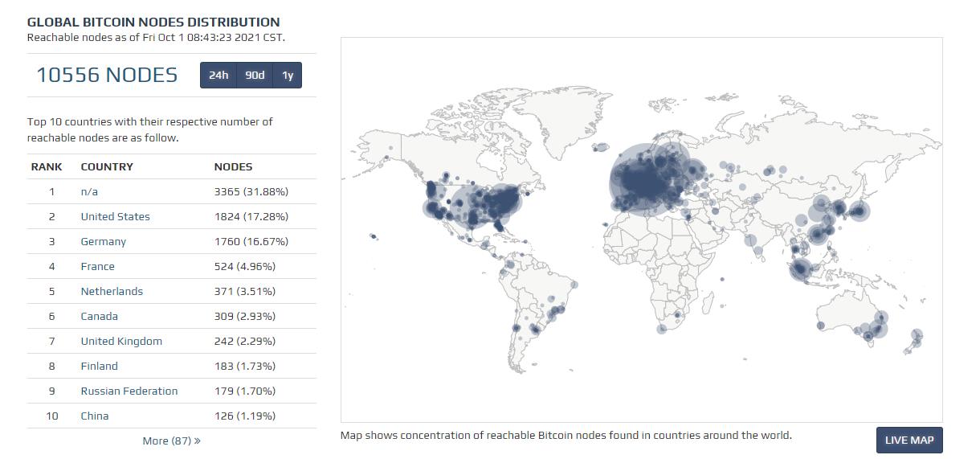This screenshot has width=980, height=459.
Task: Open the Finland country link
Action: pyautogui.click(x=99, y=366)
